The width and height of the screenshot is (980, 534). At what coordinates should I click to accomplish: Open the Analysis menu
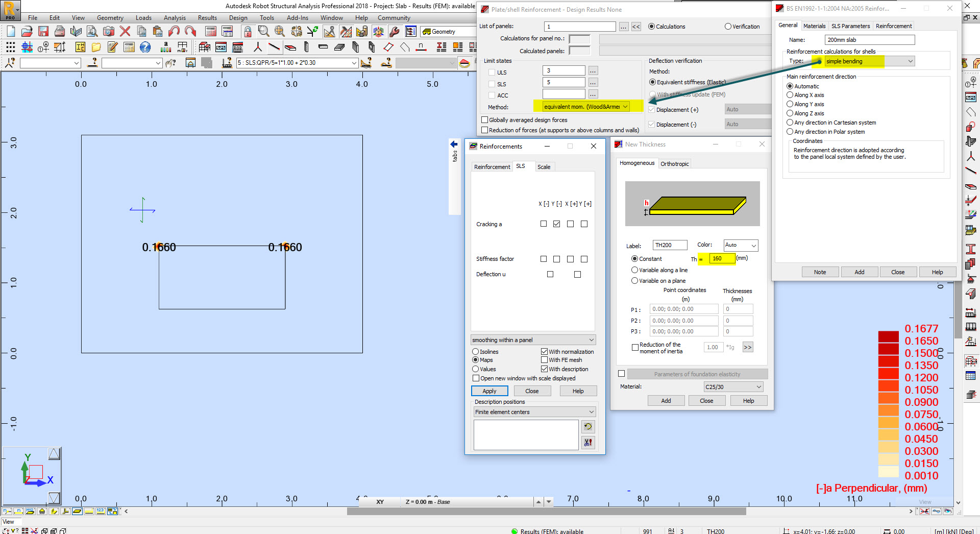coord(175,17)
